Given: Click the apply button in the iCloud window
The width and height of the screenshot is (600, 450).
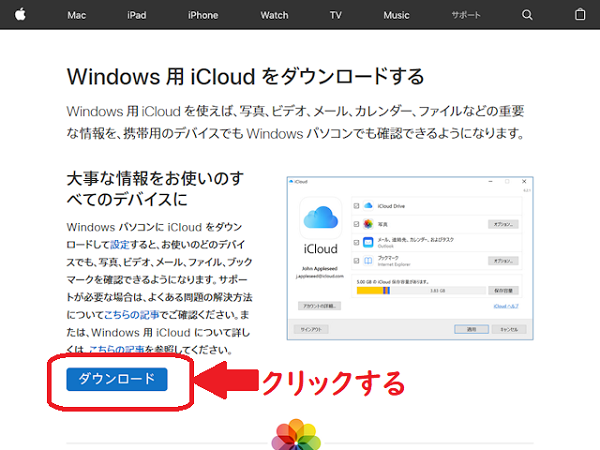Looking at the screenshot, I should coord(471,329).
